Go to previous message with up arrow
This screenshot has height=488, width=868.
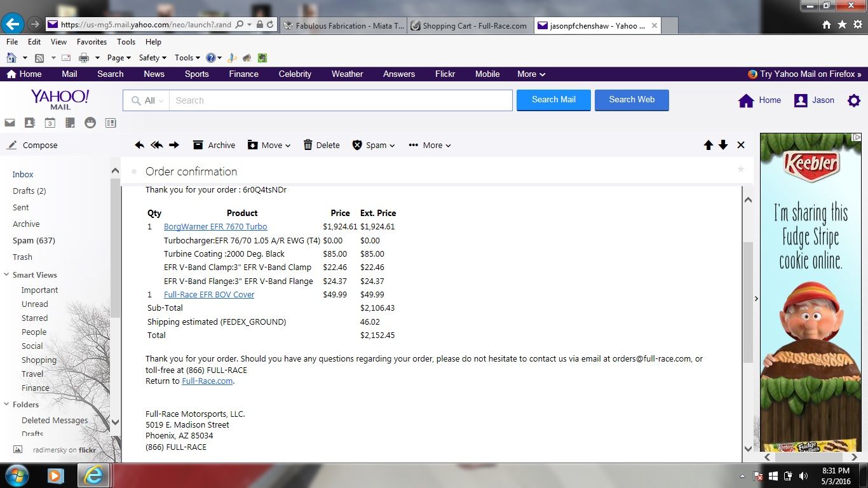pyautogui.click(x=709, y=145)
